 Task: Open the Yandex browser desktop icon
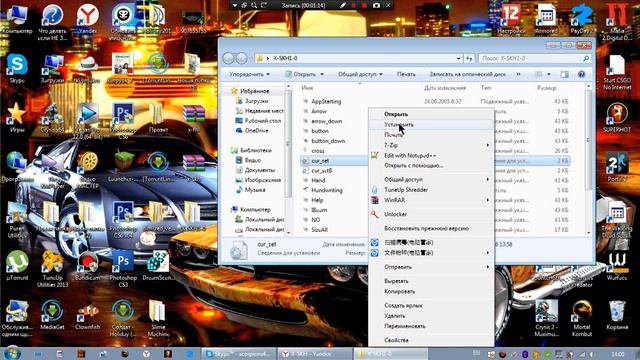click(x=87, y=18)
